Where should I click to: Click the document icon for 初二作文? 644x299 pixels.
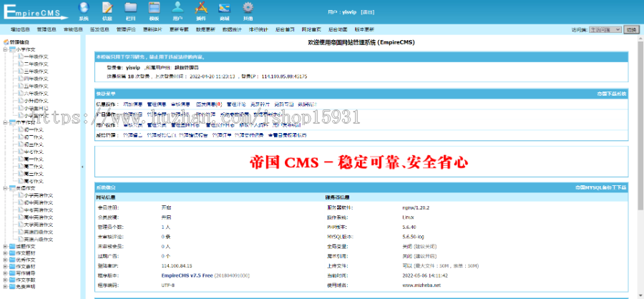click(x=21, y=137)
